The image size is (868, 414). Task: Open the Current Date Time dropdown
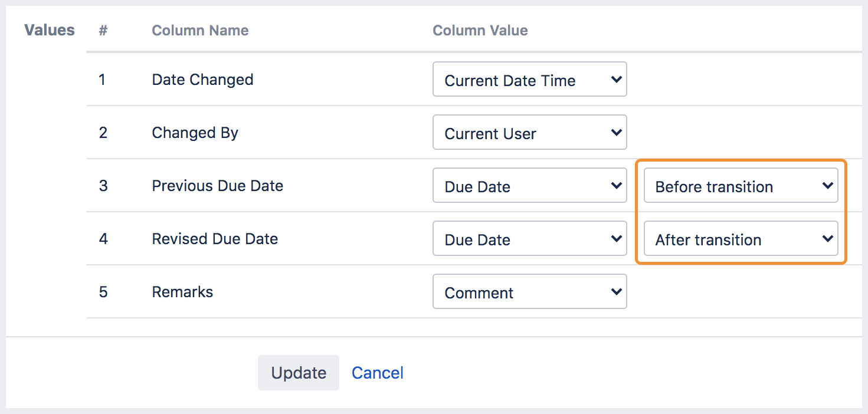click(529, 80)
